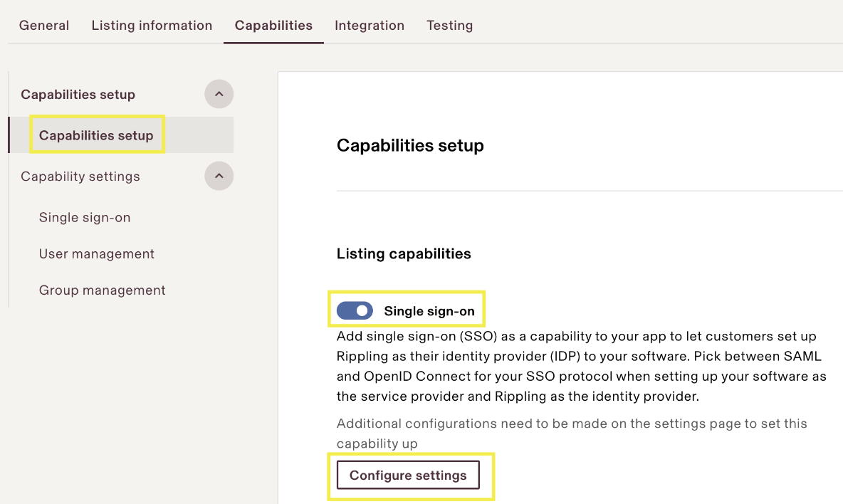843x504 pixels.
Task: Open Group management in the sidebar
Action: coord(102,290)
